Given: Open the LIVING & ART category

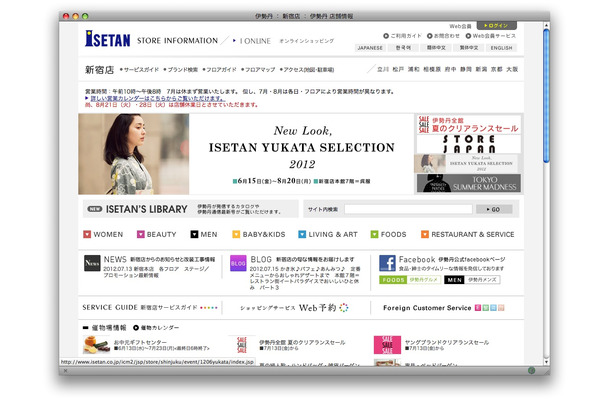Looking at the screenshot, I should pos(328,234).
